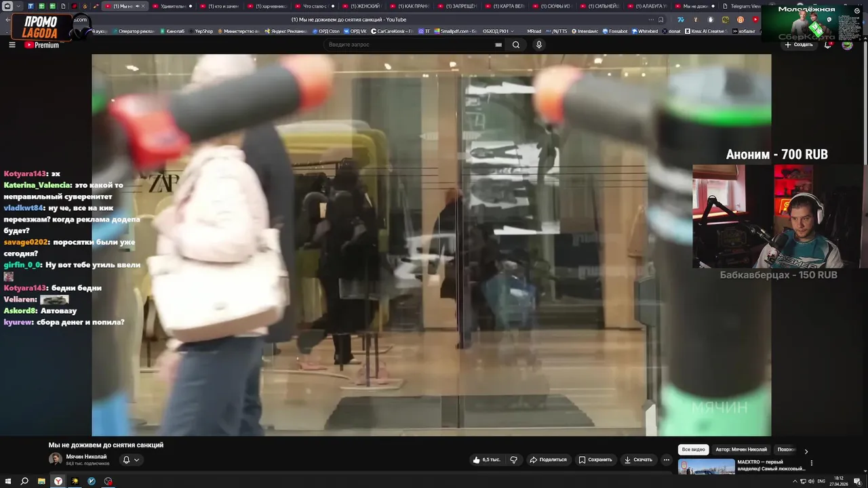Show next filter chips with arrow

click(806, 451)
